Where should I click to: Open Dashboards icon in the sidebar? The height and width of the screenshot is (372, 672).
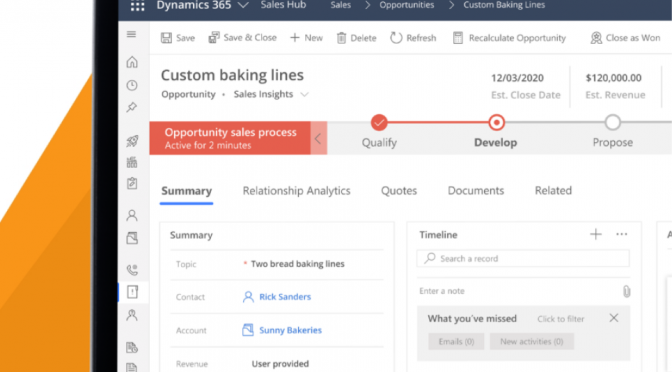pos(132,162)
